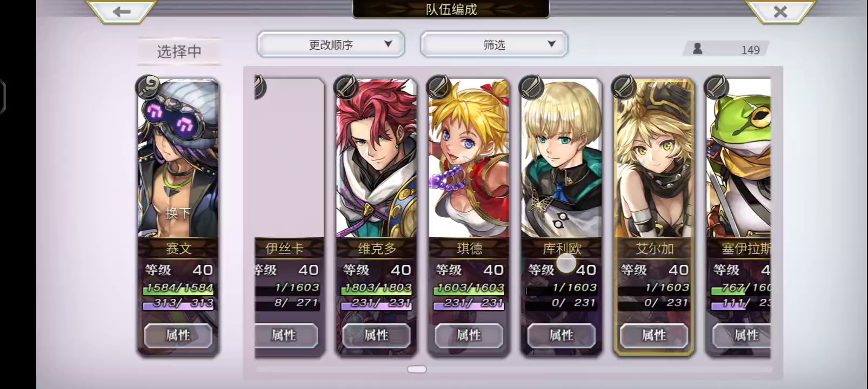Open 属性 for 维克多
The height and width of the screenshot is (389, 868).
(x=376, y=336)
